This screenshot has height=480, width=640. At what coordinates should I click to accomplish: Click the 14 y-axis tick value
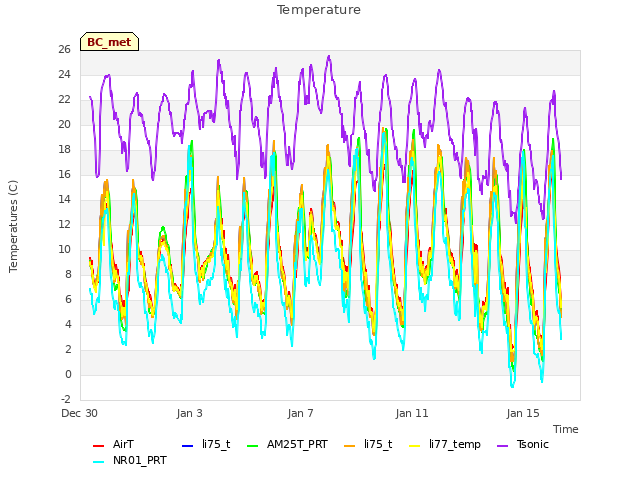click(x=64, y=200)
